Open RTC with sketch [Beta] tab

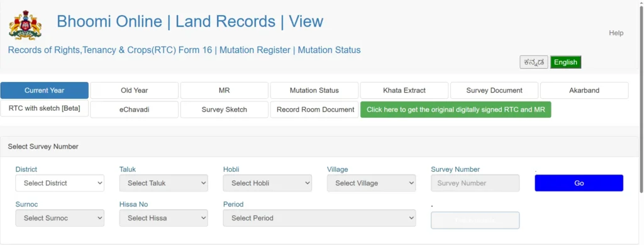(x=45, y=109)
